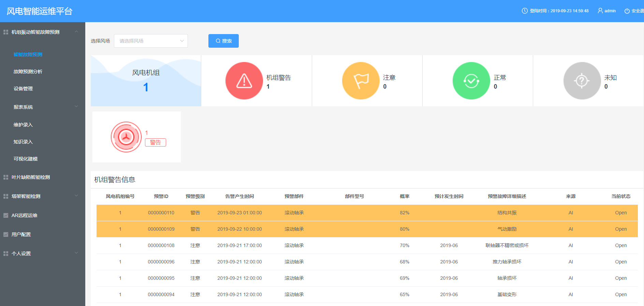Click the 2019-09-22 10:00:00 timestamp cell
644x306 pixels.
coord(239,229)
